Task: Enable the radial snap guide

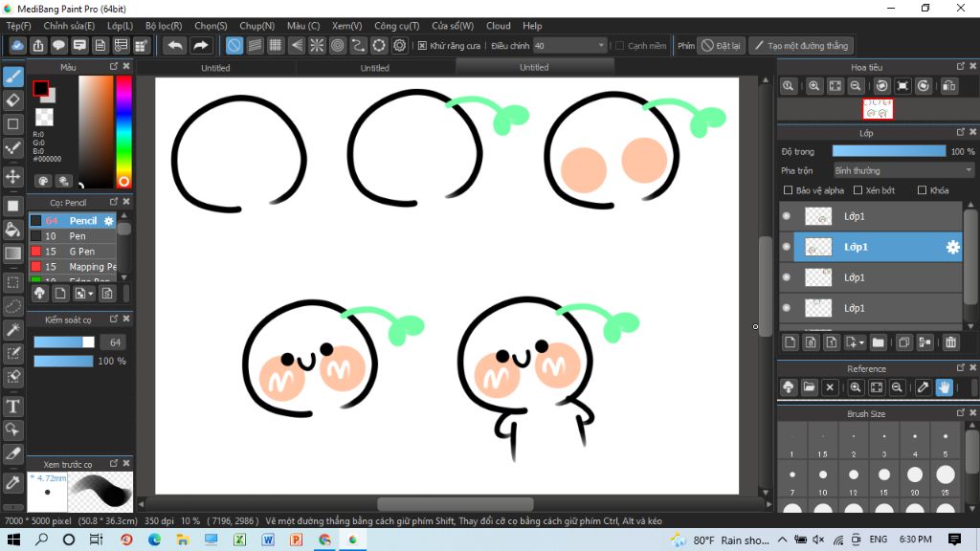Action: click(317, 46)
